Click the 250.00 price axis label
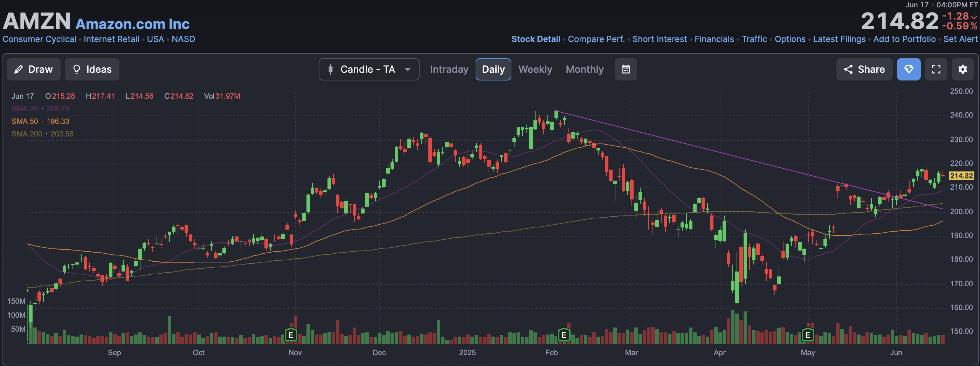Viewport: 980px width, 366px height. coord(961,91)
